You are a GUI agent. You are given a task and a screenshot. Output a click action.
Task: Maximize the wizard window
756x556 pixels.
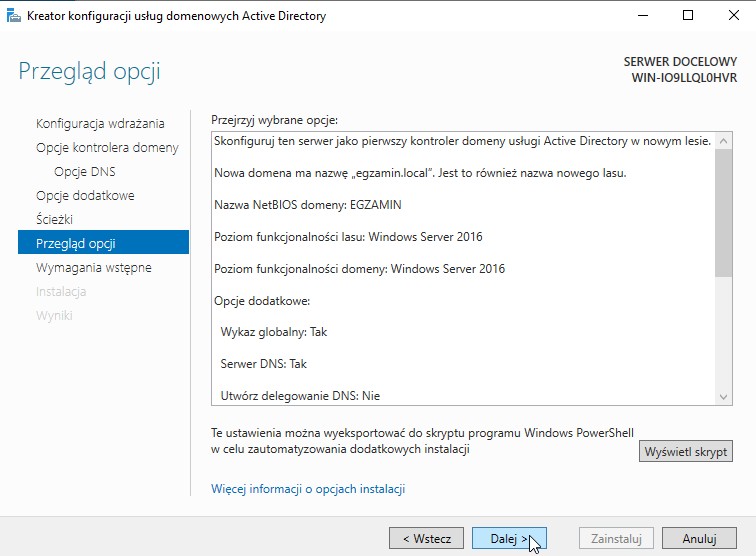pos(688,16)
